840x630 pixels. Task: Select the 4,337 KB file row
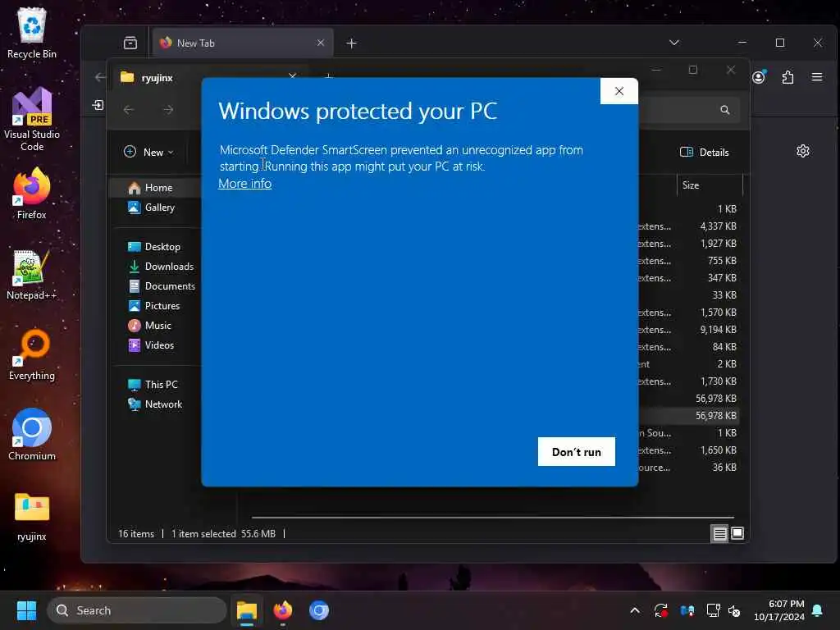tap(690, 226)
